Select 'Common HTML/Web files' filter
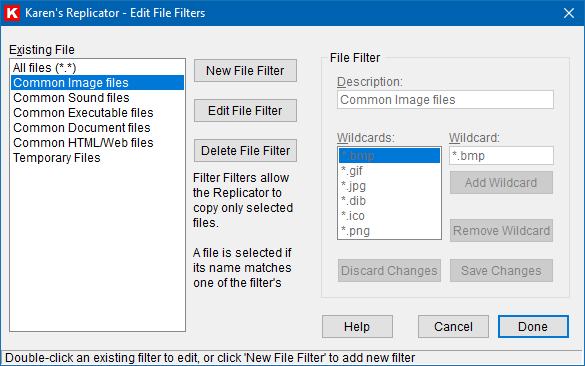The height and width of the screenshot is (366, 585). (x=97, y=143)
